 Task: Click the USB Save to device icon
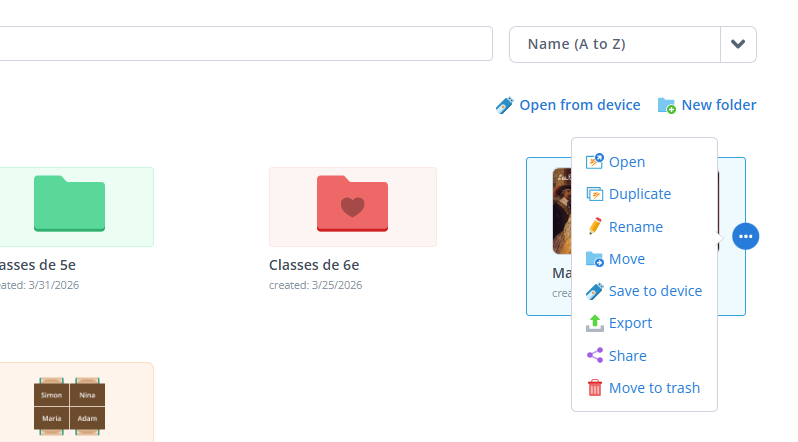[x=594, y=291]
